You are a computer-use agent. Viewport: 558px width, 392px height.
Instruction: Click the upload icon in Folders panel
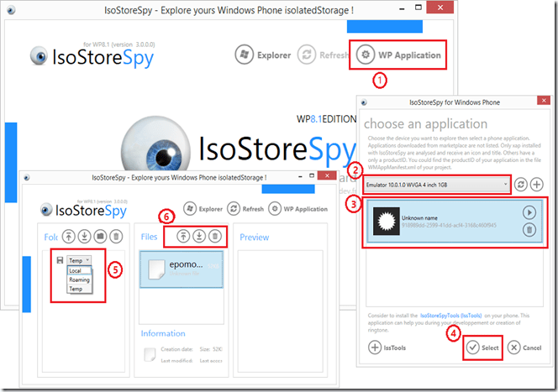pyautogui.click(x=69, y=238)
